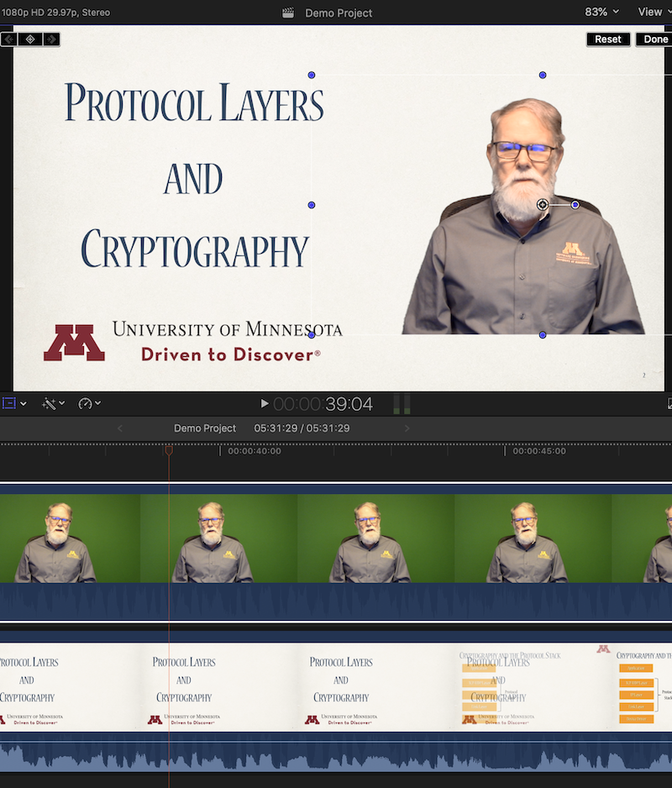Go to the previous keyframe arrow

tap(9, 39)
